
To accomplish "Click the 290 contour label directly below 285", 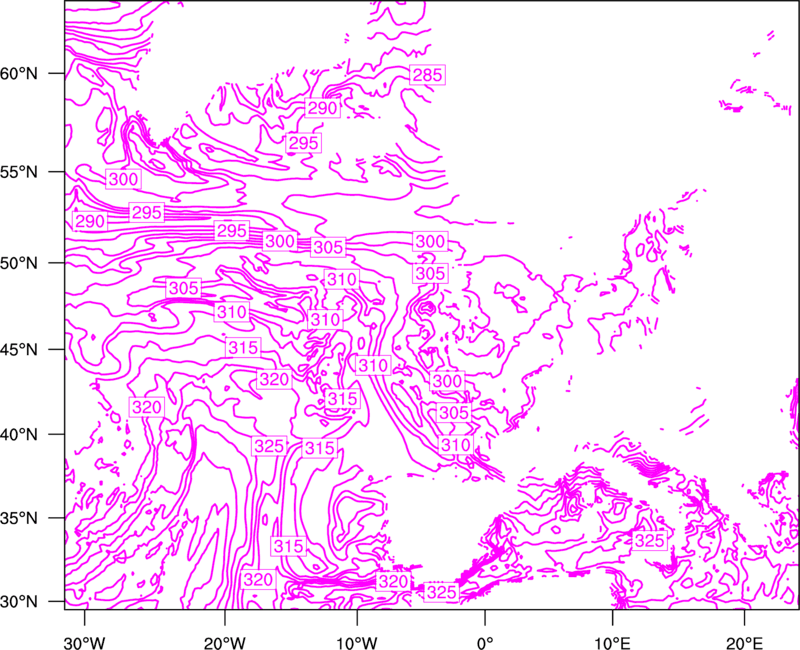I will 322,108.
